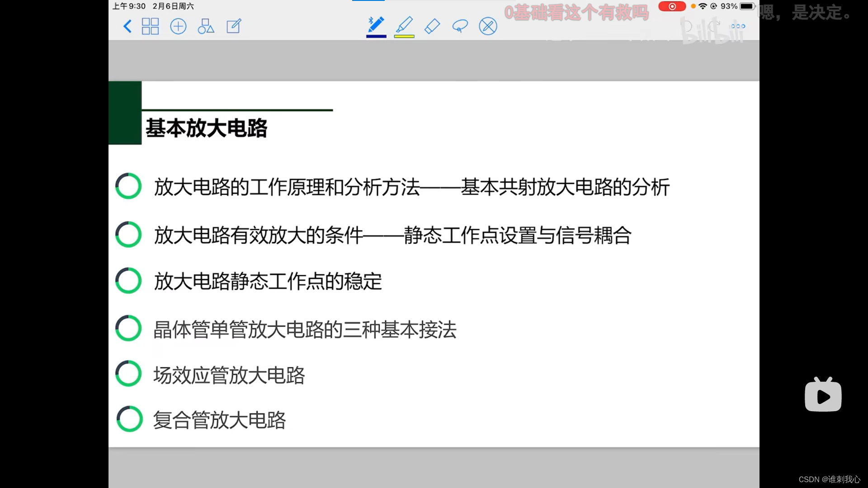Click the battery status indicator
868x488 pixels.
(x=747, y=6)
